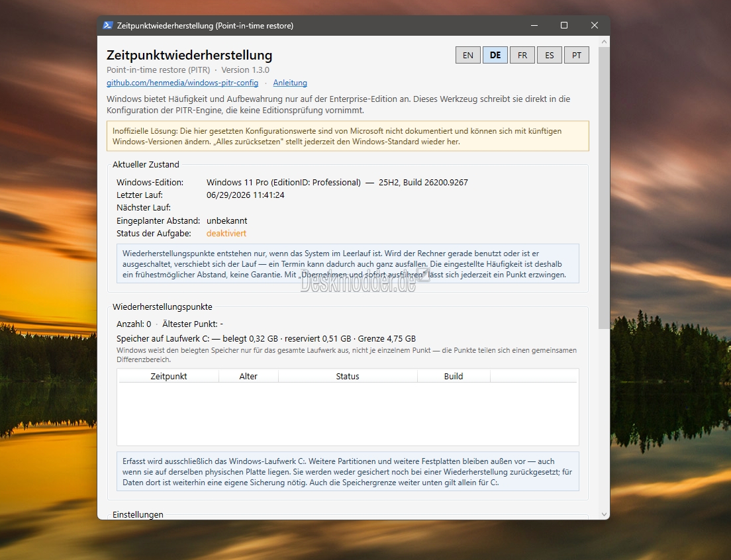Click the vertical scrollbar thumb
Image resolution: width=731 pixels, height=560 pixels.
604,188
